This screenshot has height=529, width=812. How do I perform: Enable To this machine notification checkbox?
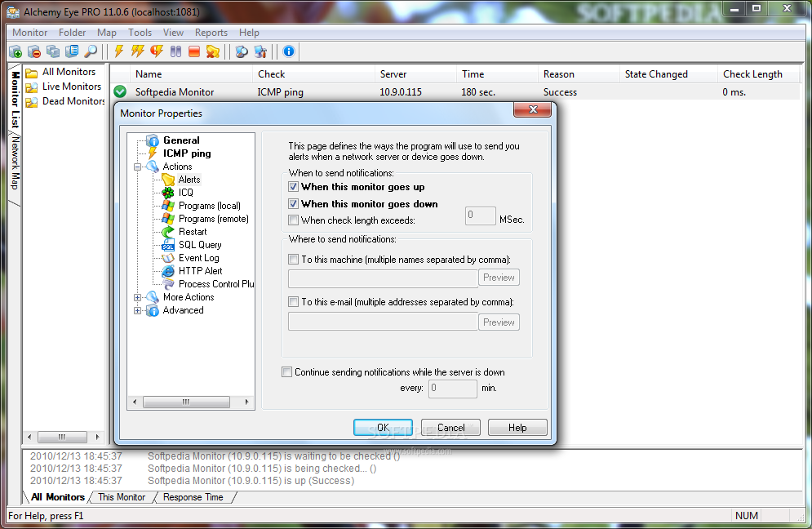pyautogui.click(x=293, y=259)
